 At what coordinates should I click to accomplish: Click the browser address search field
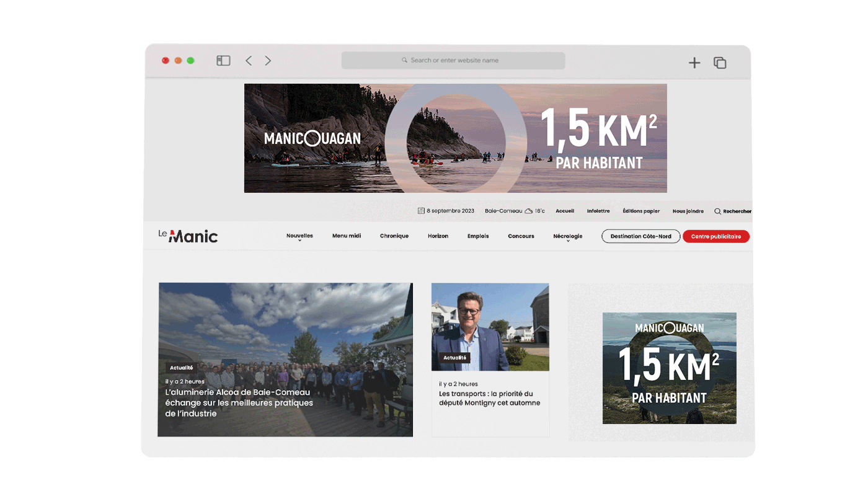453,60
